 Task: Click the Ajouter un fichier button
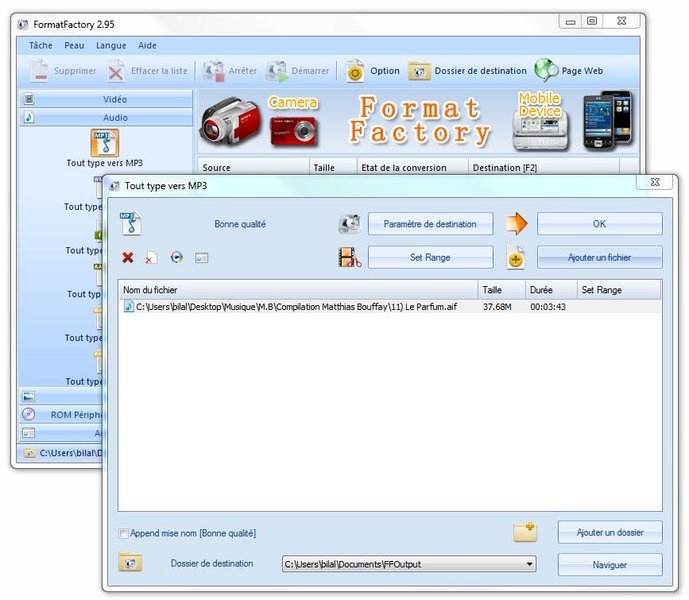pos(599,257)
